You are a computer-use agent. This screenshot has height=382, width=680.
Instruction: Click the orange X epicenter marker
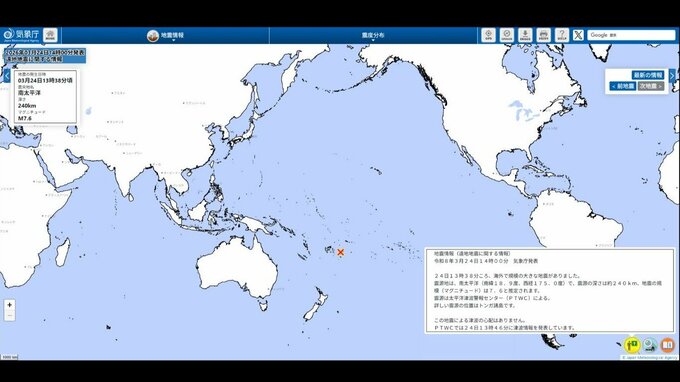(340, 252)
